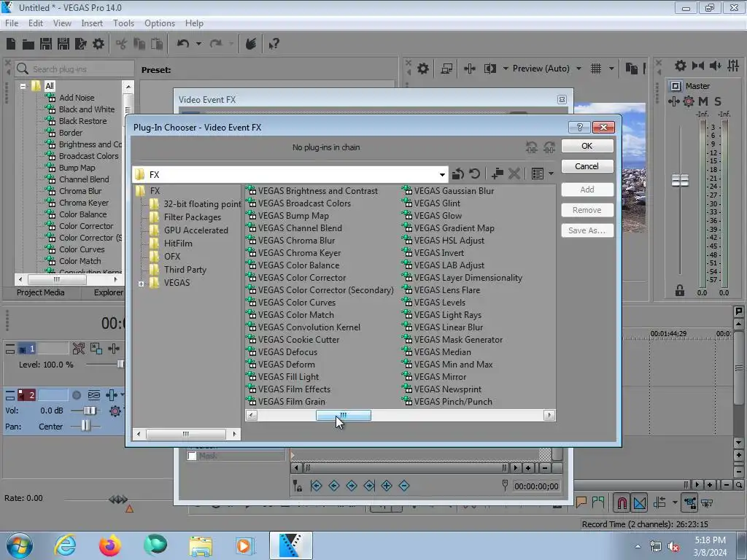Click the track 2 audio FX gear icon
The height and width of the screenshot is (560, 747).
coord(115,411)
